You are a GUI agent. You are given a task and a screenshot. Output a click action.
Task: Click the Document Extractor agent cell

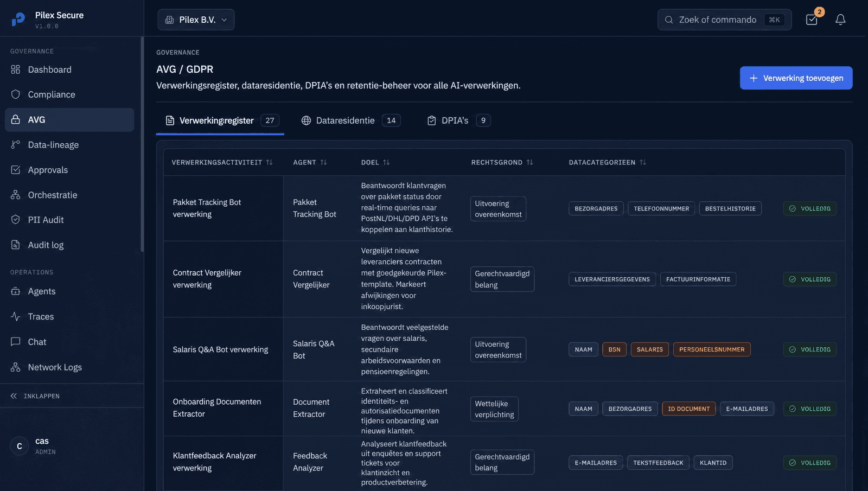pos(311,408)
